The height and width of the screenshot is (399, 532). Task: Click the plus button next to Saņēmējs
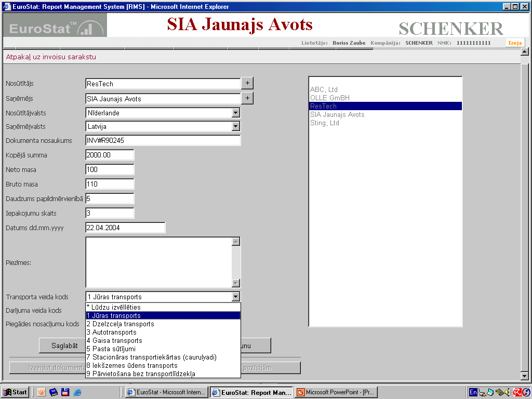[247, 98]
